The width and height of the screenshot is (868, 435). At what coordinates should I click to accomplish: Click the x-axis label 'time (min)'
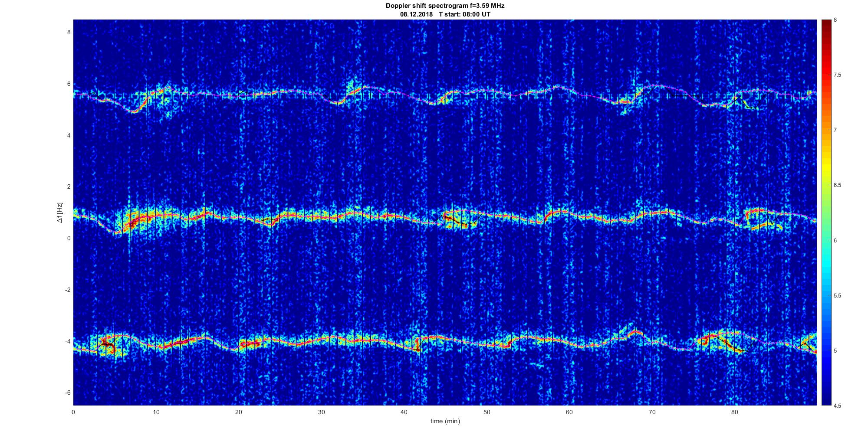pyautogui.click(x=445, y=421)
